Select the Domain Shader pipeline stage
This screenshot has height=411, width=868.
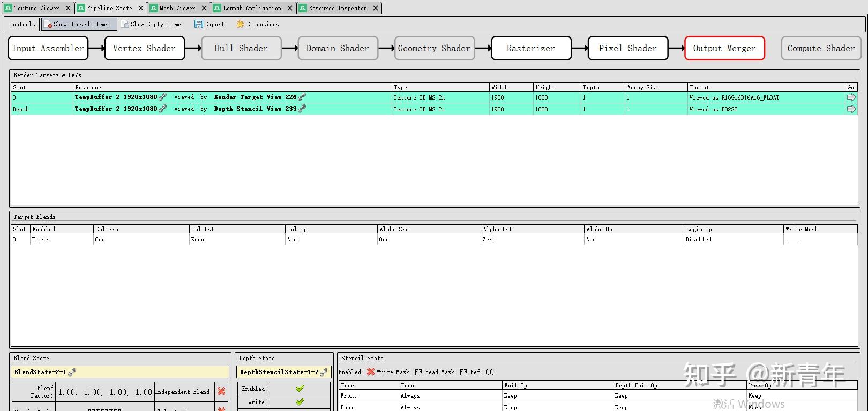[x=338, y=48]
